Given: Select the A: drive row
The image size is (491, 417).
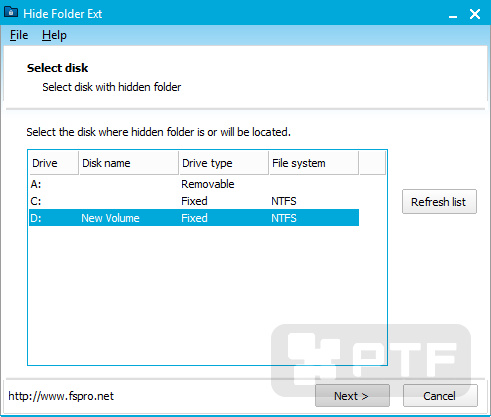Looking at the screenshot, I should 194,184.
